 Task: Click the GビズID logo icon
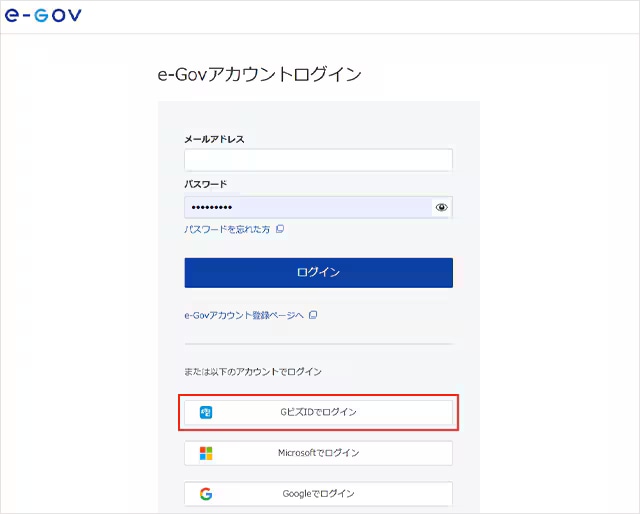point(206,412)
